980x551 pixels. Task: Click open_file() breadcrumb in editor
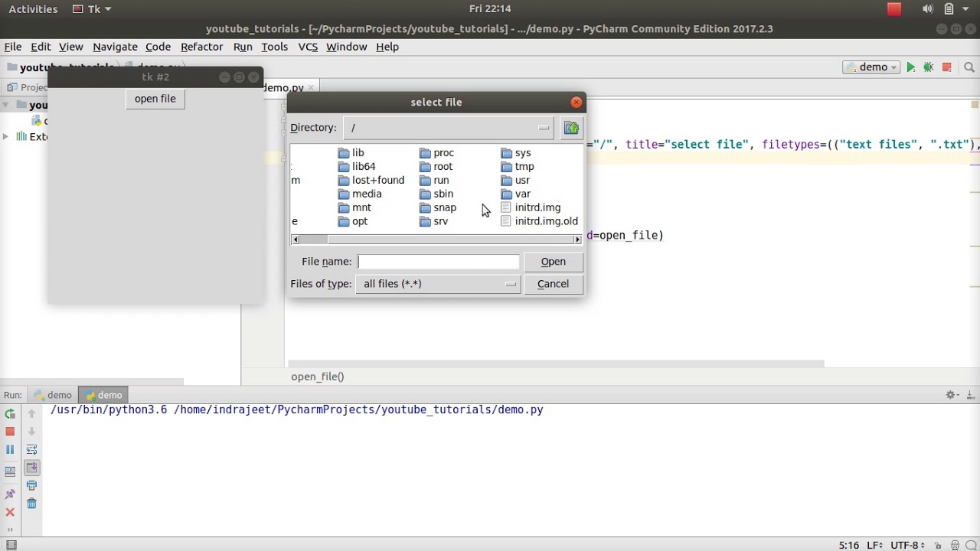318,377
